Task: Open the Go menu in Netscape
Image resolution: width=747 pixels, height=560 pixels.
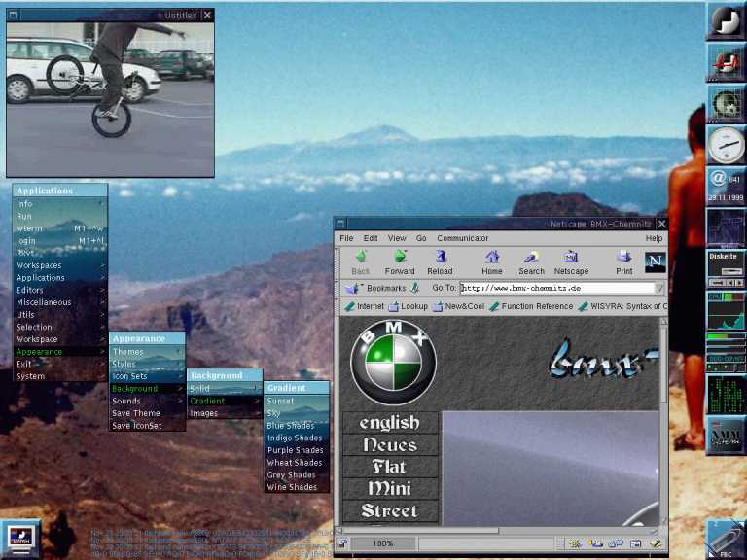Action: point(421,238)
